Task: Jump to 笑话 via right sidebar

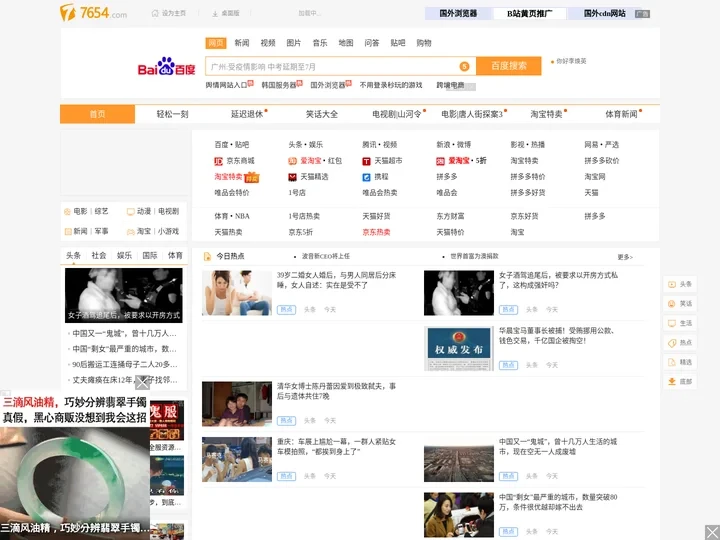Action: pyautogui.click(x=680, y=304)
